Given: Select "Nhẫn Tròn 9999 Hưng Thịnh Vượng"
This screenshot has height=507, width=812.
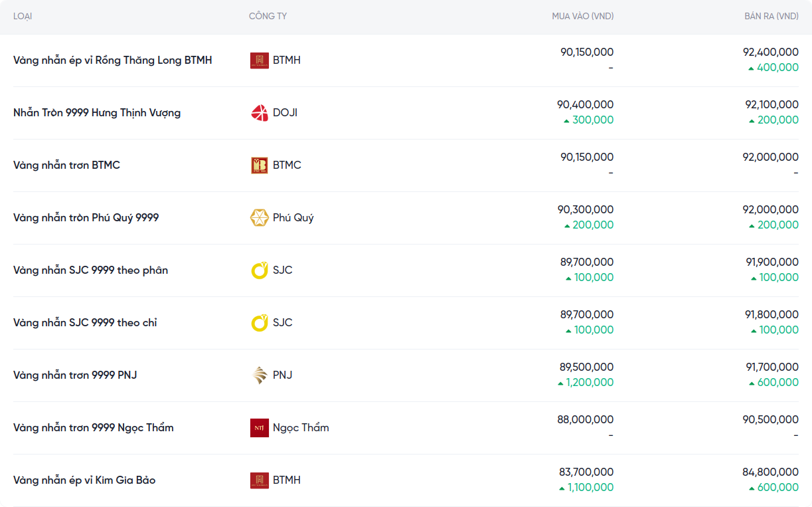Looking at the screenshot, I should tap(97, 113).
